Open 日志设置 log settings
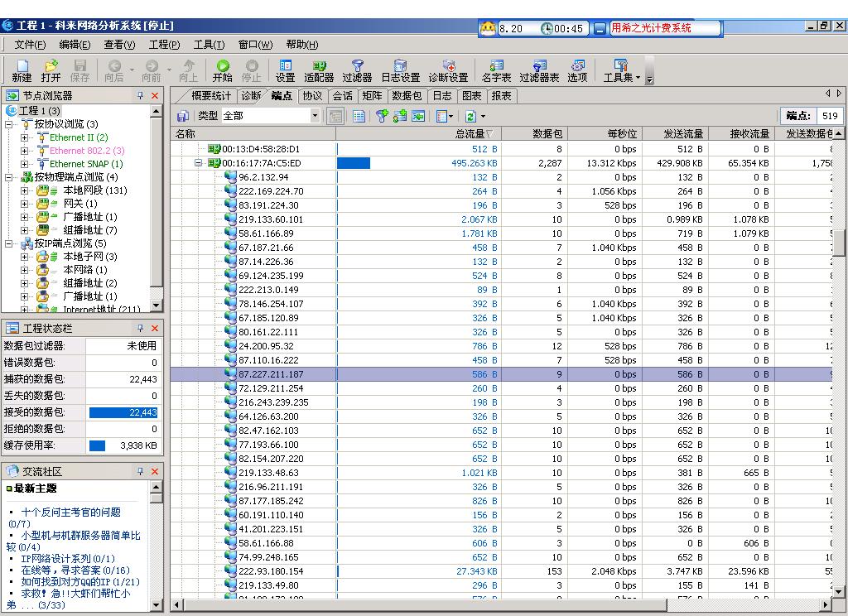Image resolution: width=848 pixels, height=616 pixels. point(400,66)
